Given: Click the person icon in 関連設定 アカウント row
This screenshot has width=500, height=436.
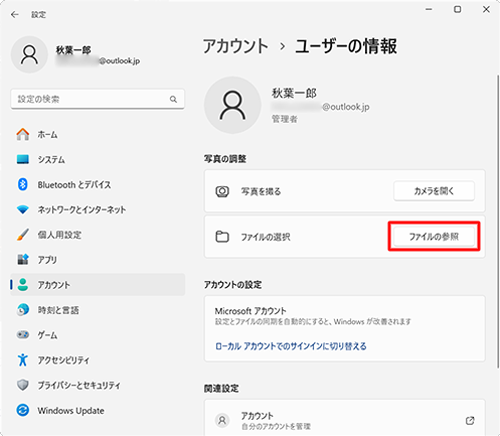Looking at the screenshot, I should (222, 421).
